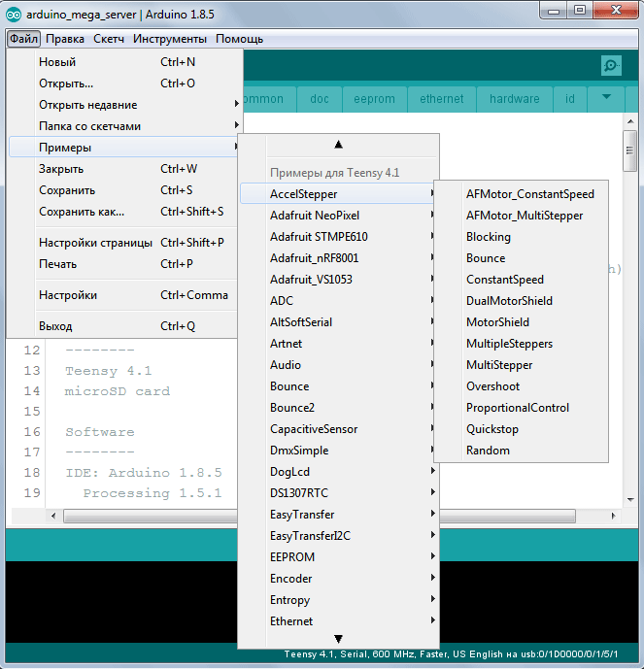Choose Закрыть in file menu
The height and width of the screenshot is (669, 644).
tap(123, 169)
